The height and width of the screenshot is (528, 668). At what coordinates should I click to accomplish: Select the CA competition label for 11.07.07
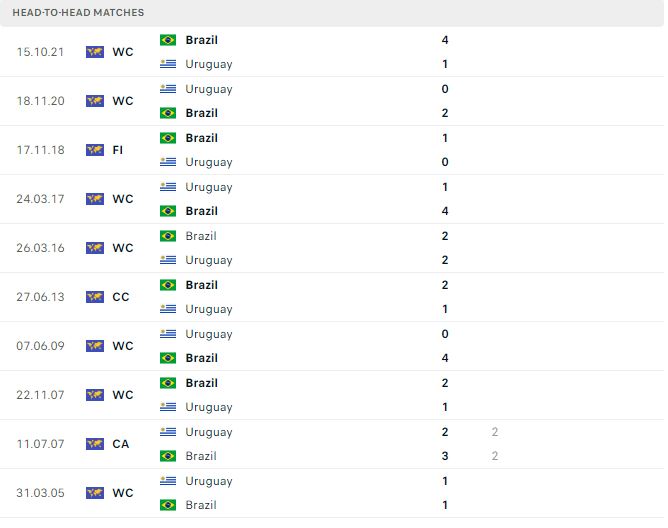click(x=121, y=444)
